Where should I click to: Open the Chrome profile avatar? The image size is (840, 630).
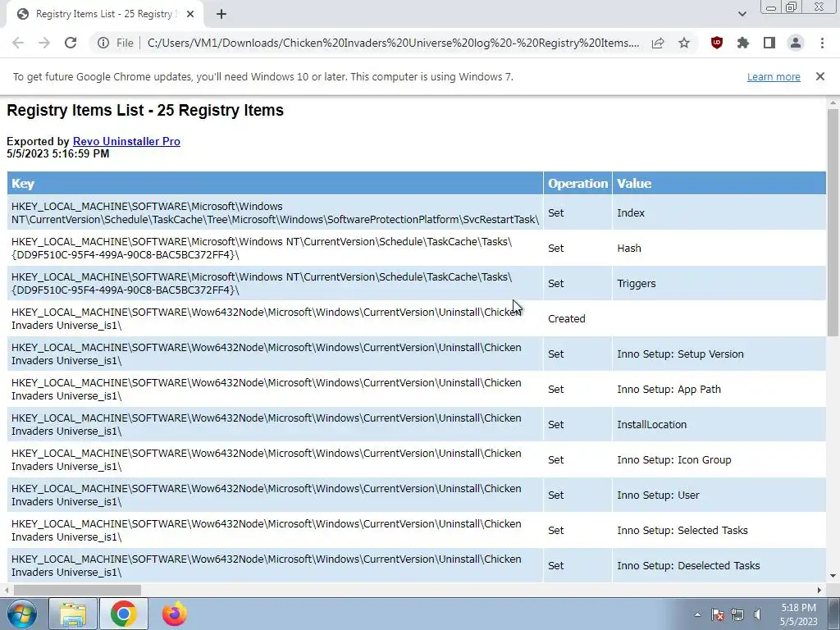pos(796,43)
